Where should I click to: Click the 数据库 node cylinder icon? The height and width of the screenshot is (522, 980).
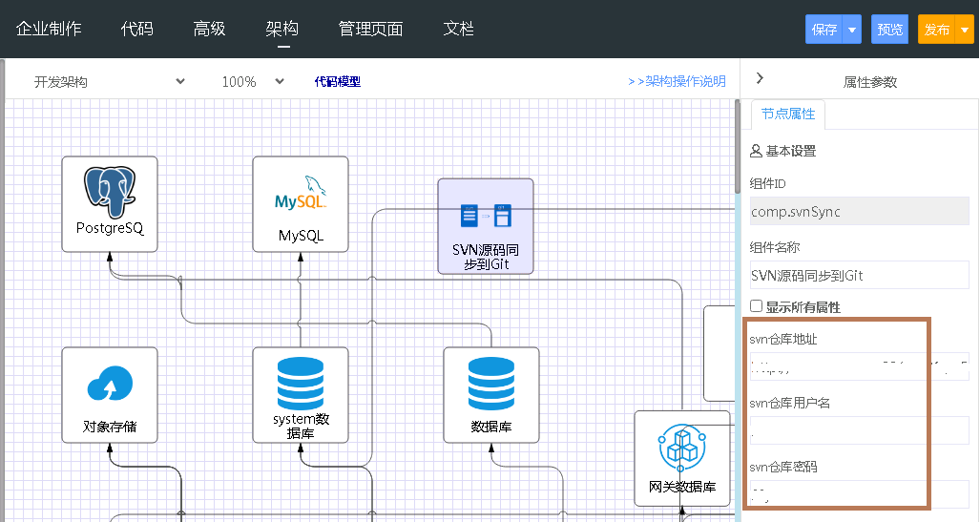pos(491,385)
